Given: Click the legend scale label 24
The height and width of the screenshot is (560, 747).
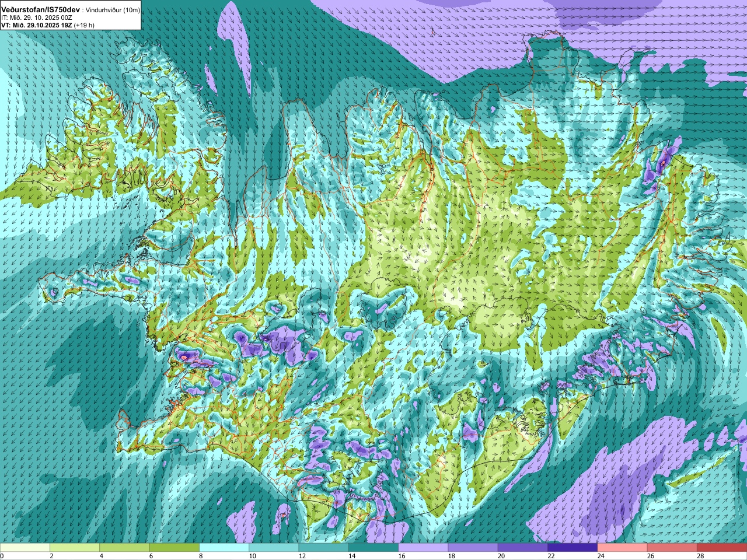Looking at the screenshot, I should click(601, 556).
